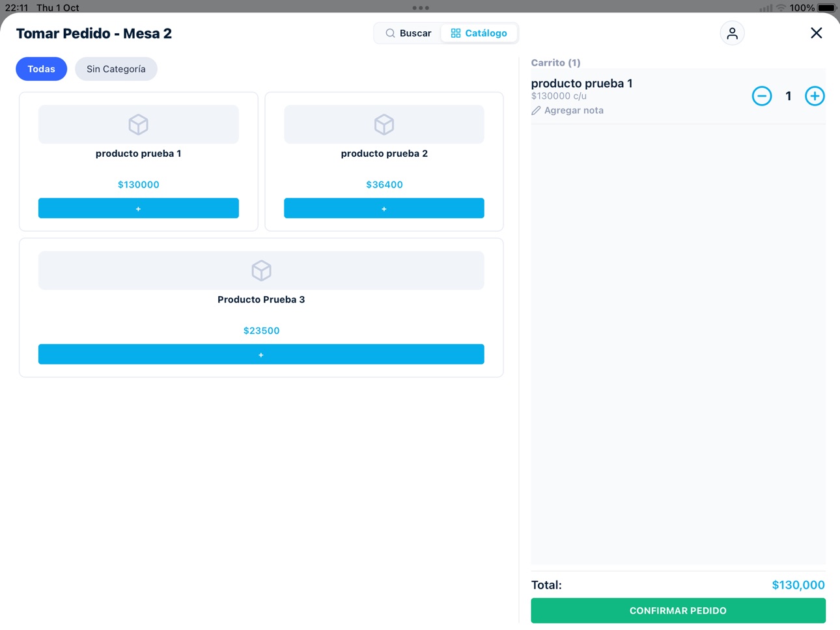Confirm the order with CONFIRMAR PEDIDO

point(678,610)
